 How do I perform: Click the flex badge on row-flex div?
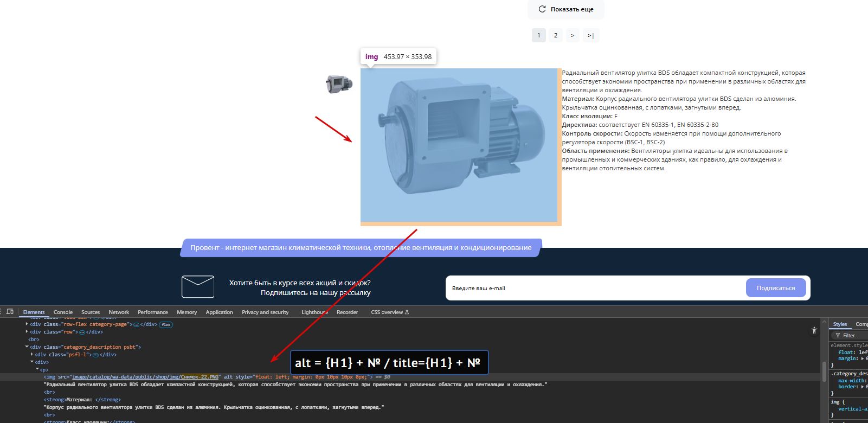pos(166,325)
